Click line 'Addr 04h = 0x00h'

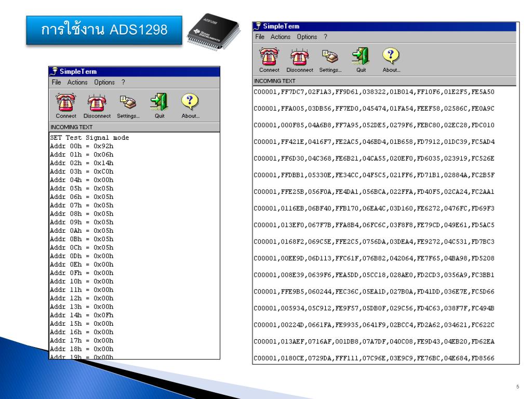click(x=82, y=180)
